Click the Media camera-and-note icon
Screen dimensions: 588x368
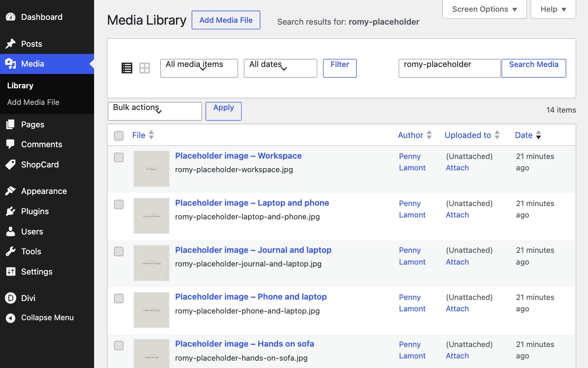pos(11,64)
